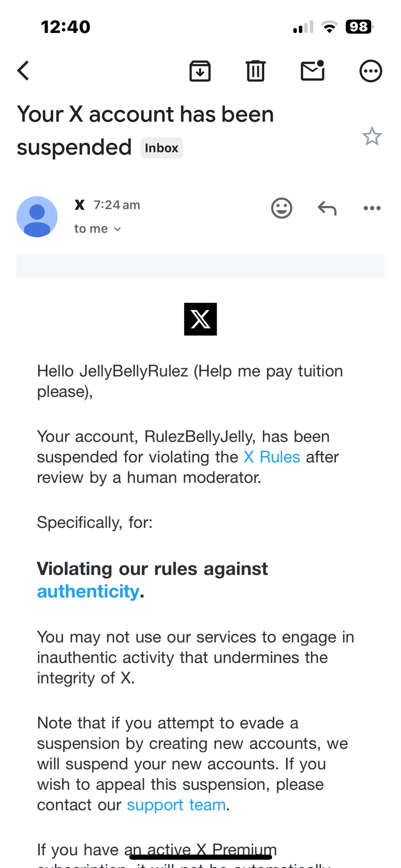Viewport: 401px width, 868px height.
Task: Open the 'authenticity' rules link
Action: (x=88, y=591)
